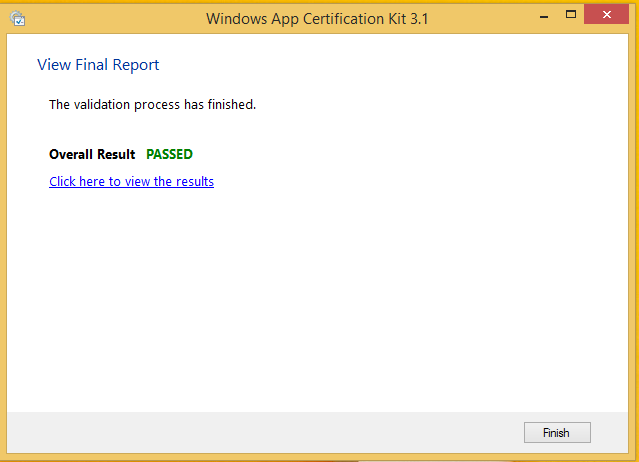Click the square restore icon in title bar
Image resolution: width=639 pixels, height=462 pixels.
[x=571, y=15]
